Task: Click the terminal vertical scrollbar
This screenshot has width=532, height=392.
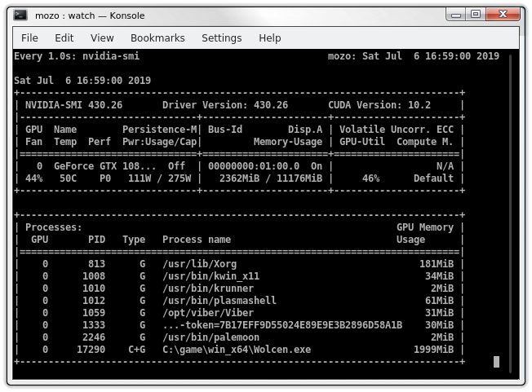Action: [510, 214]
